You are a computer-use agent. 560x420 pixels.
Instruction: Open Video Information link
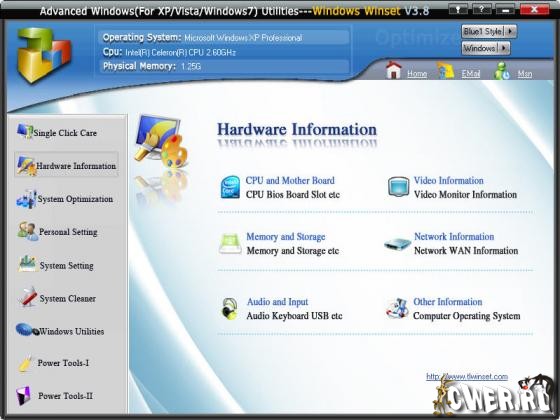pos(449,180)
